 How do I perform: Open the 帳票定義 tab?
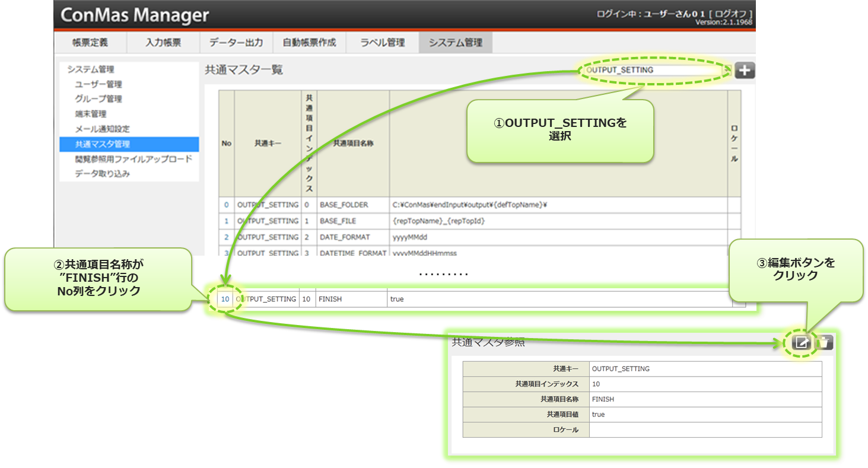[x=90, y=43]
